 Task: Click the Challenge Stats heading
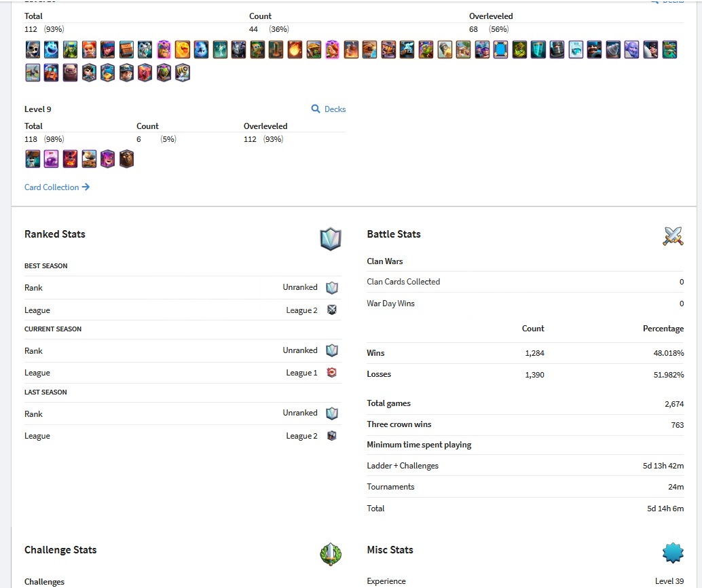point(60,549)
